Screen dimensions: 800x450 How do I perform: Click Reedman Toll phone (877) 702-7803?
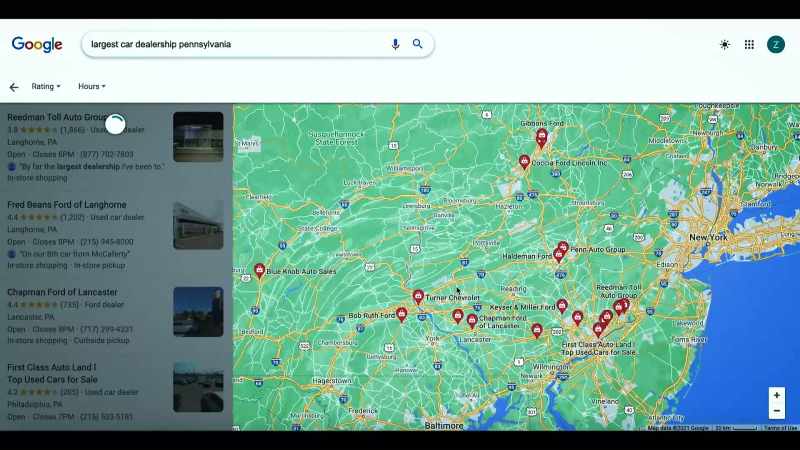tap(107, 154)
